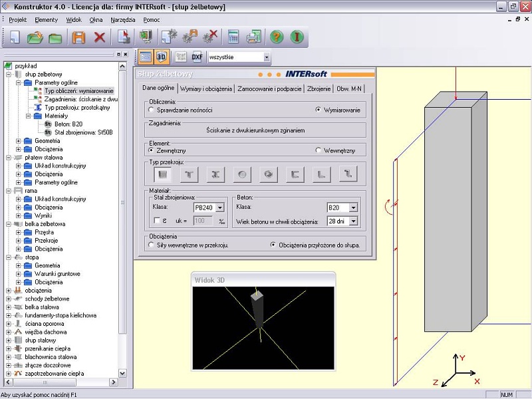Select 'Beton: B20' tree item
Viewport: 532px width, 399px height.
point(68,124)
